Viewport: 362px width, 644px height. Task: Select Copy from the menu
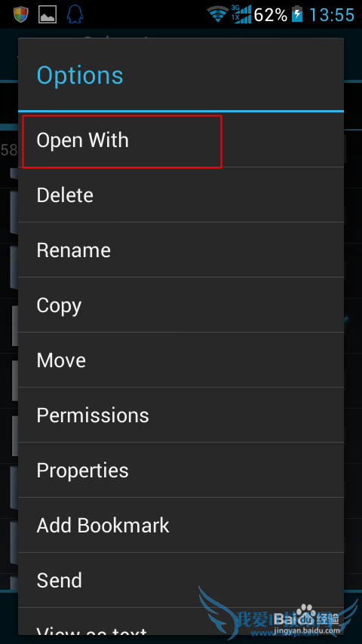coord(181,305)
